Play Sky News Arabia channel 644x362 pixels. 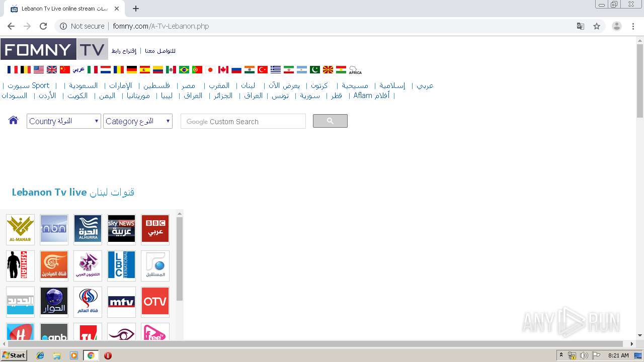[121, 229]
